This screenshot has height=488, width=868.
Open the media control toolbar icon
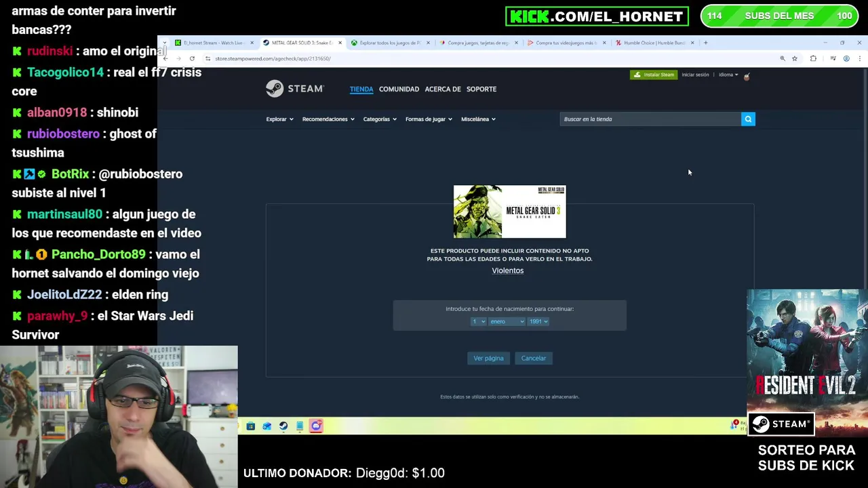pyautogui.click(x=833, y=58)
